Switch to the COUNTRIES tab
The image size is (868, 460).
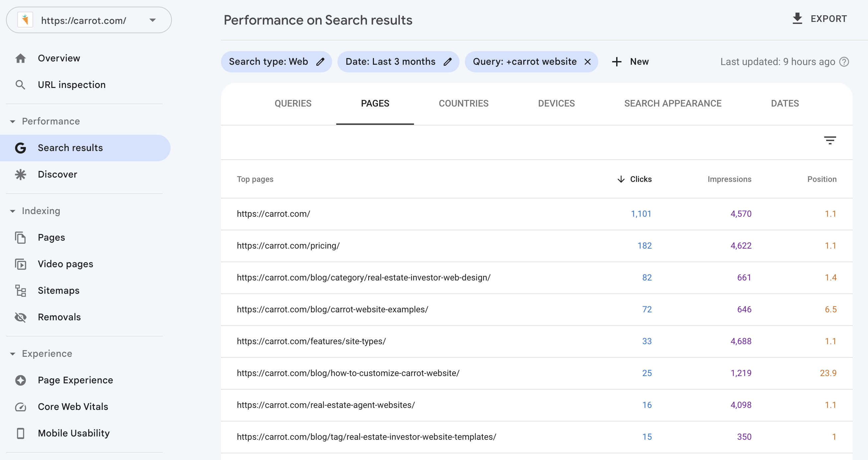coord(464,104)
